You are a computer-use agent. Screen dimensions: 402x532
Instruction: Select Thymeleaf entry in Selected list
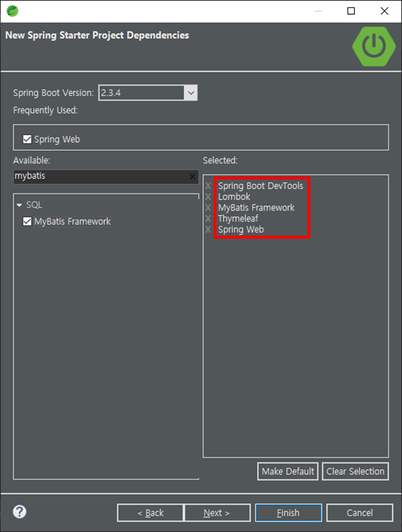(x=238, y=218)
